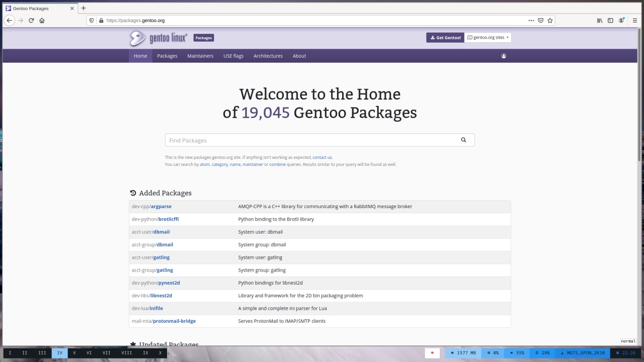Bookmark this page with star icon
This screenshot has width=644, height=362.
[550, 21]
